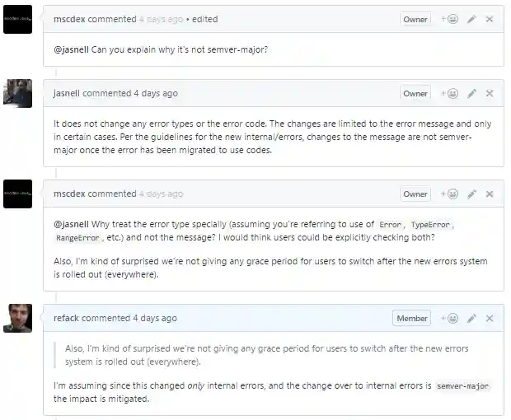This screenshot has height=420, width=511.
Task: Delete mscdex's second comment
Action: tap(490, 194)
